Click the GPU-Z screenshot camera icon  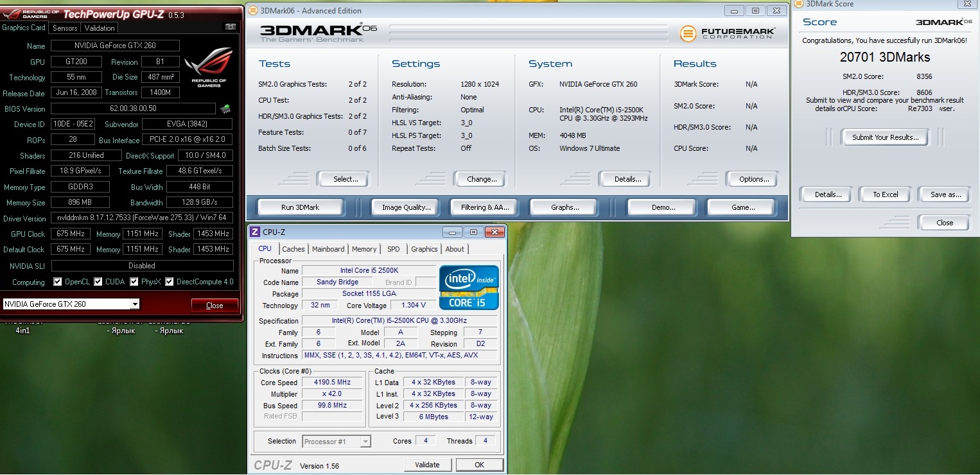(230, 27)
